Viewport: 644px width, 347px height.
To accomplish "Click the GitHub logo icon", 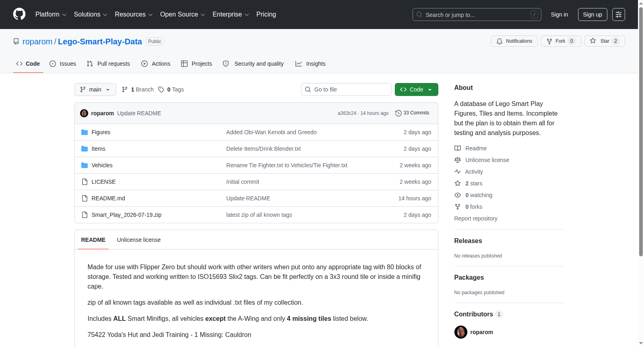I will [x=19, y=15].
